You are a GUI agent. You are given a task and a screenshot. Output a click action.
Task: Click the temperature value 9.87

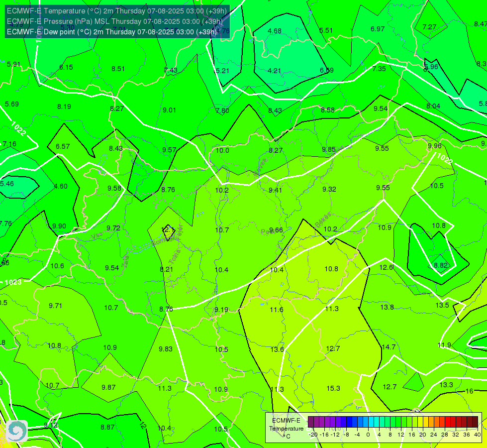[x=108, y=387]
